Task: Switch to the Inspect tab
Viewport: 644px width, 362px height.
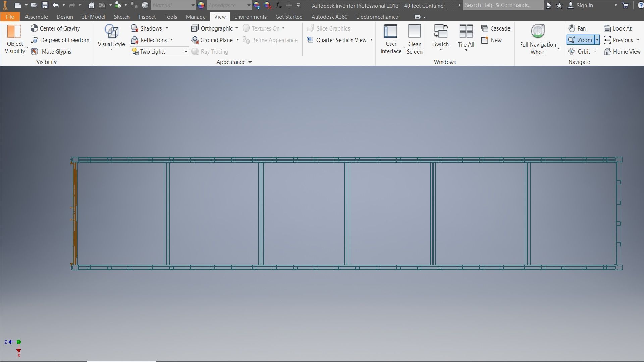Action: point(147,17)
